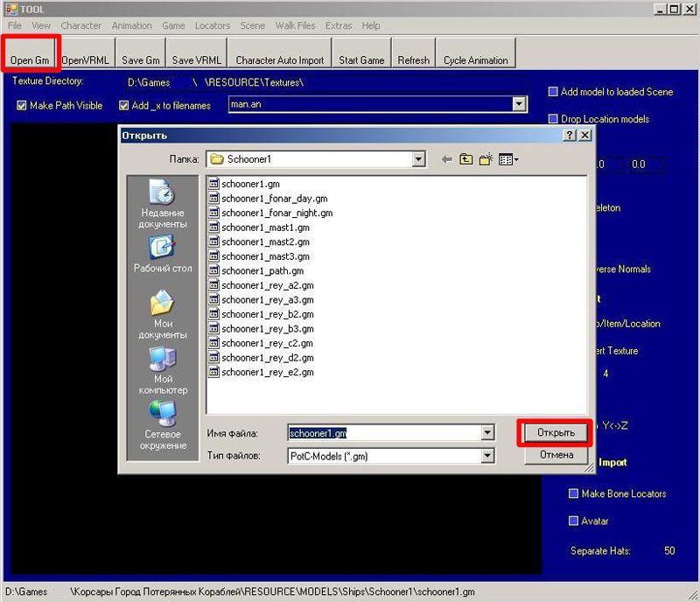This screenshot has height=602, width=700.
Task: Select file schooner1_rey_a2.gm
Action: (x=262, y=285)
